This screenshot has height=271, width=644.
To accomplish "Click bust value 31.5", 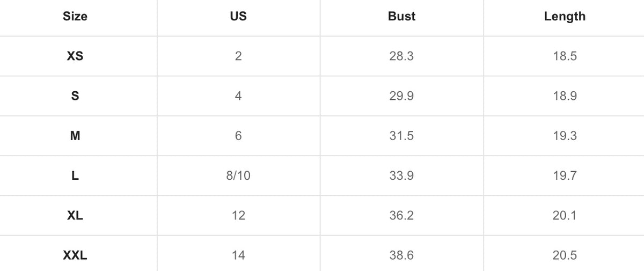I will (401, 136).
